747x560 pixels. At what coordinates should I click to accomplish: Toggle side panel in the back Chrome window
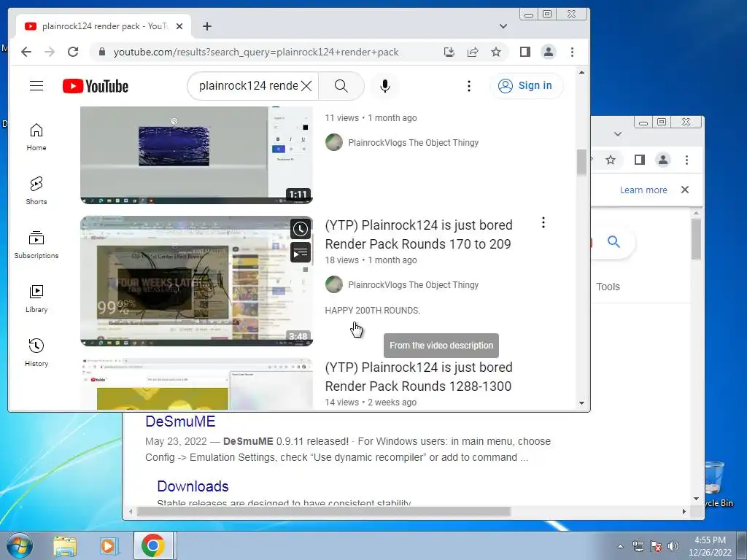click(x=639, y=160)
